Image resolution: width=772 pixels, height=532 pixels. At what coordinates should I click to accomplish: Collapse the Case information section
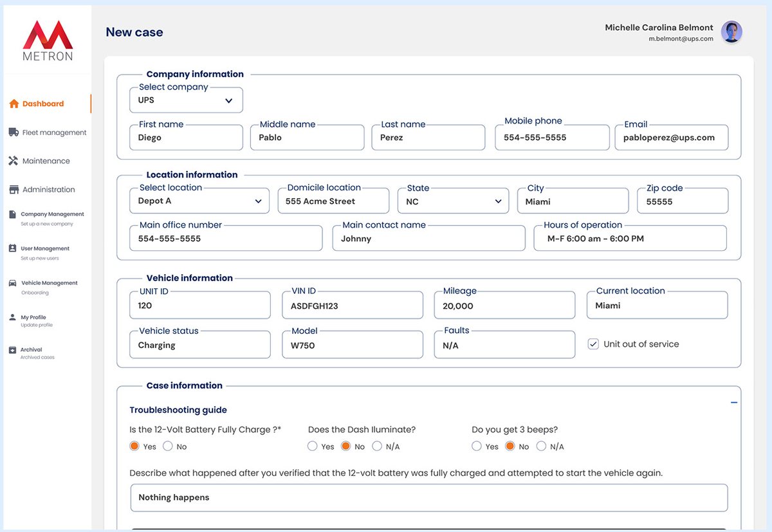(x=734, y=403)
